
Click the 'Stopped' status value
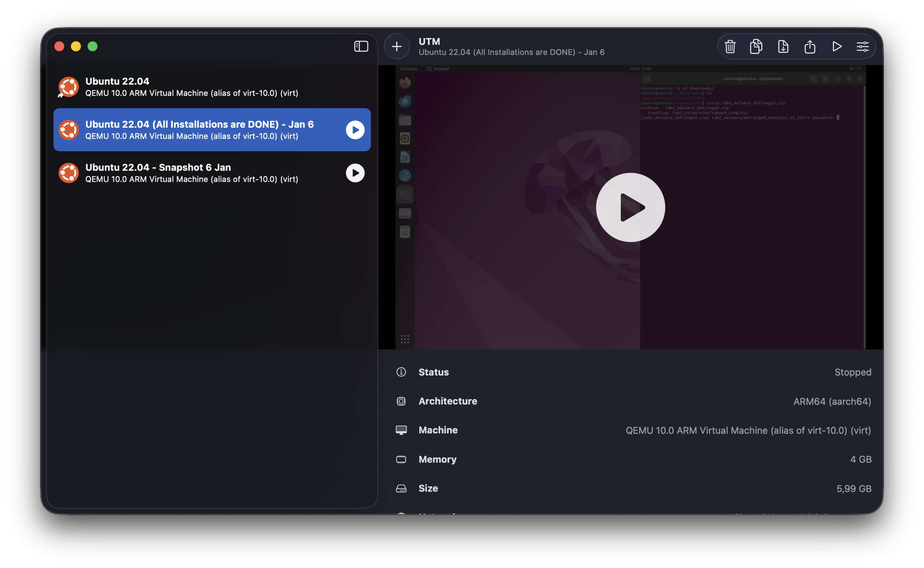852,372
